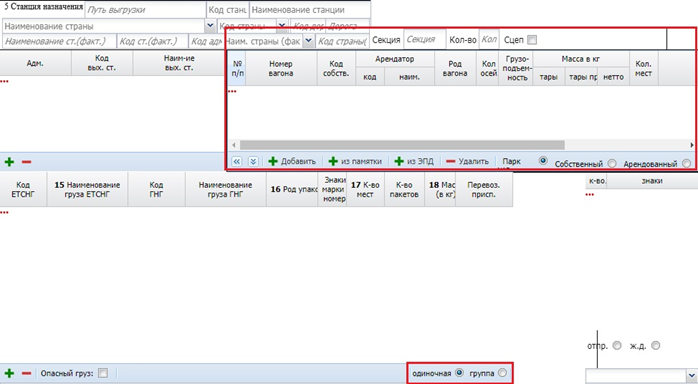This screenshot has height=384, width=698.
Task: Click into the Наименование станции field
Action: tap(310, 10)
